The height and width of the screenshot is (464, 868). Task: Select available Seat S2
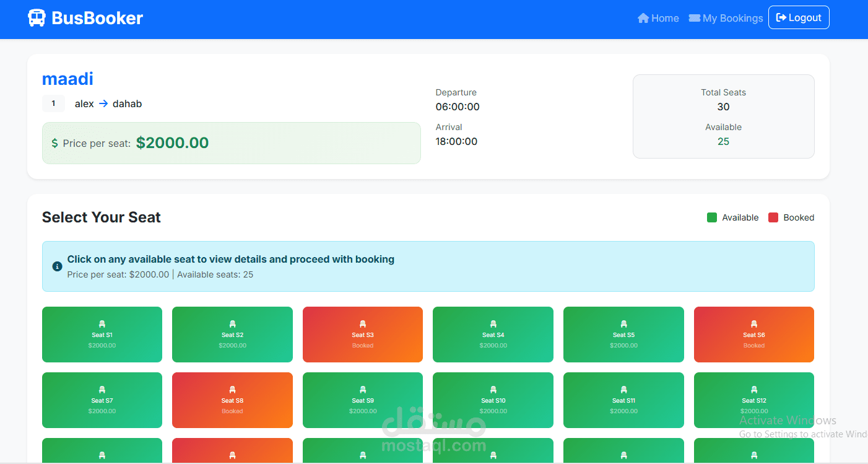(232, 335)
